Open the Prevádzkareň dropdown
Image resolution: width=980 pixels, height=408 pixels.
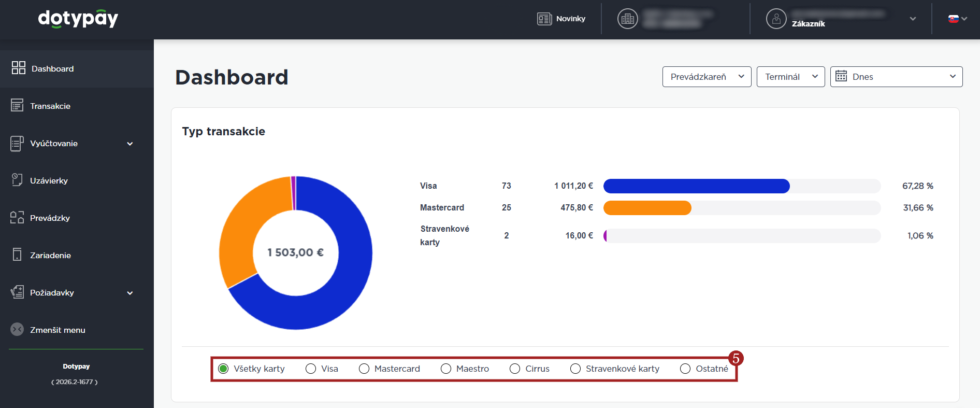pyautogui.click(x=707, y=77)
